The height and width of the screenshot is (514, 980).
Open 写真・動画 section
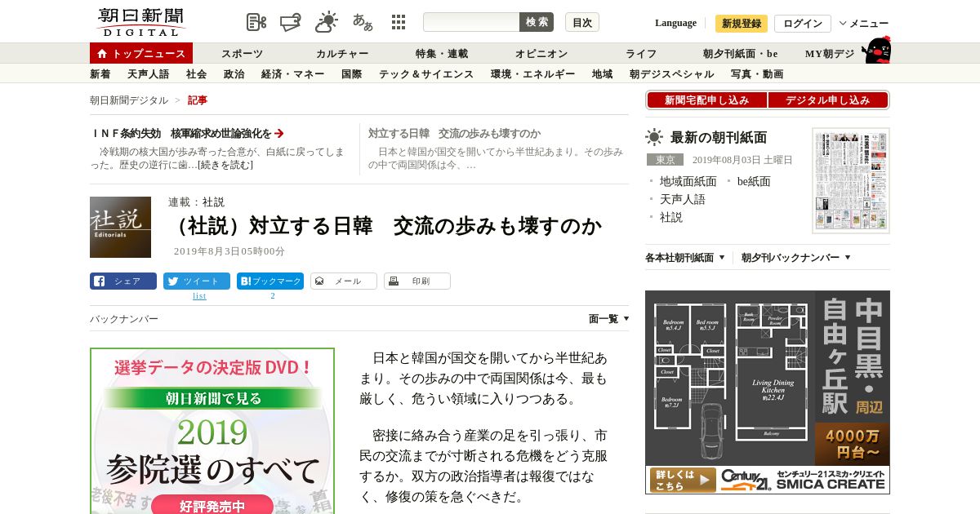[x=757, y=74]
